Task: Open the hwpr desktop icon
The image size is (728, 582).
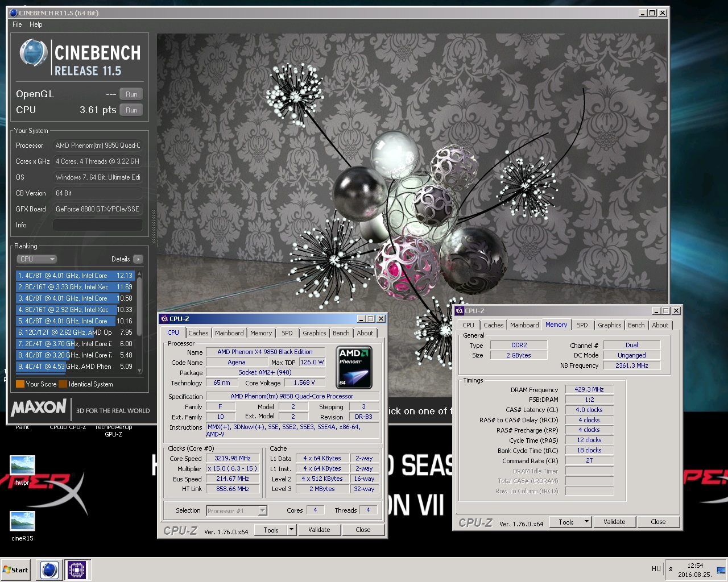Action: (22, 469)
